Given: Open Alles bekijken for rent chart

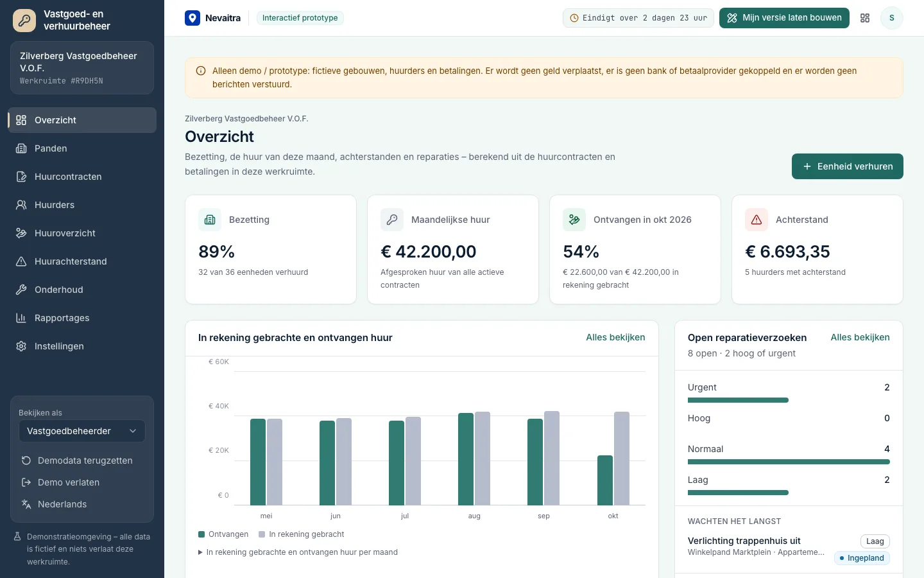Looking at the screenshot, I should (615, 337).
